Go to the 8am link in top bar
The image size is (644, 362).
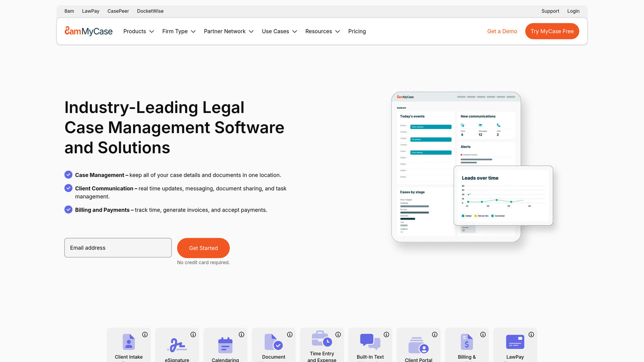[69, 11]
